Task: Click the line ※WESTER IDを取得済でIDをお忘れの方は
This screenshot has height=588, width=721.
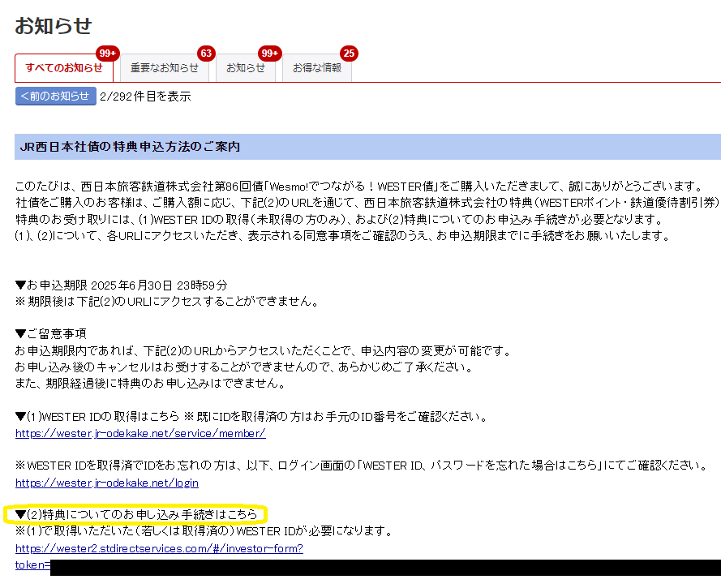Action: (x=363, y=466)
